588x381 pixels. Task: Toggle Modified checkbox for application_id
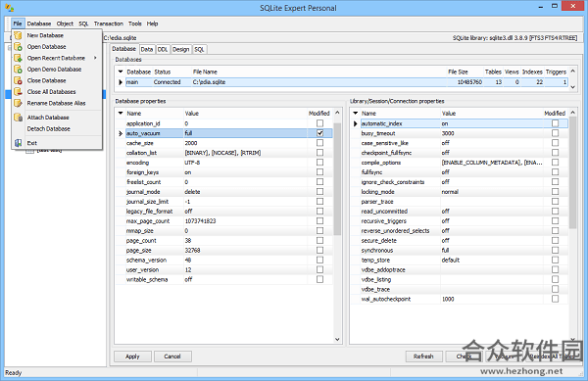coord(319,123)
